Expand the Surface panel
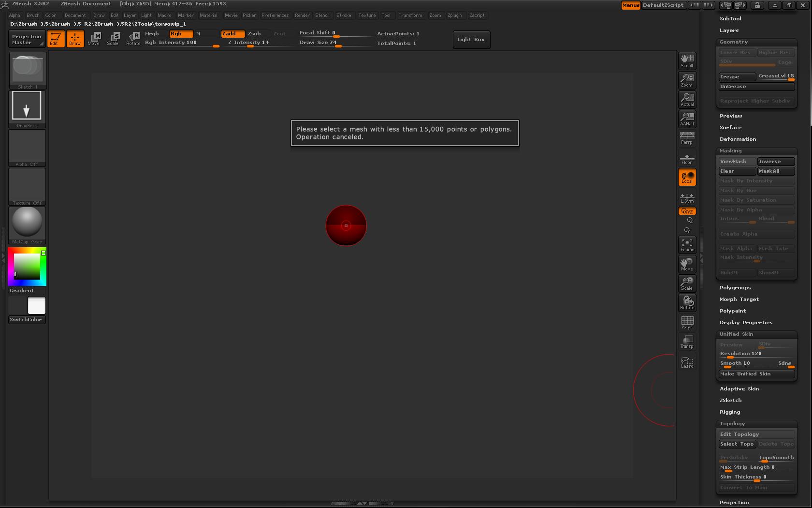812x508 pixels. tap(730, 128)
